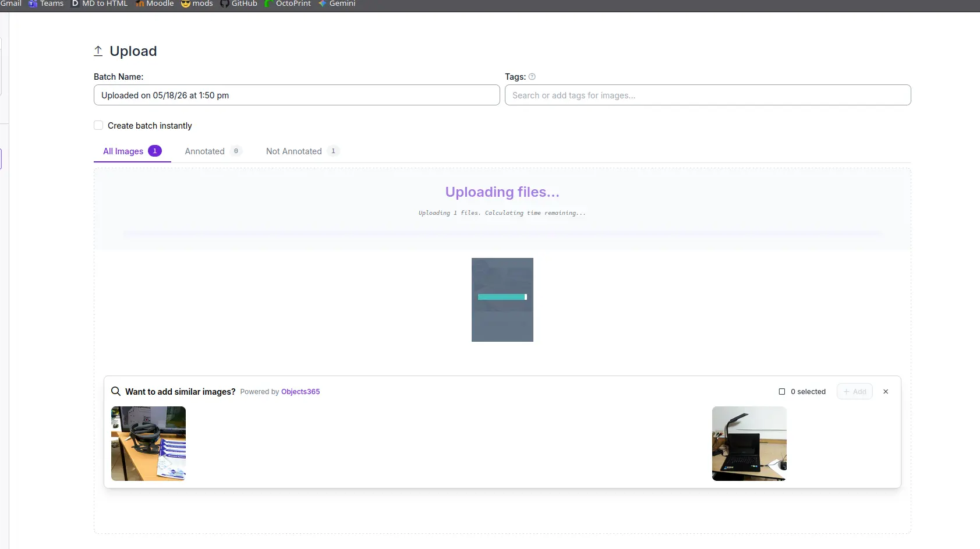Focus the tags search field
This screenshot has width=980, height=549.
click(708, 95)
